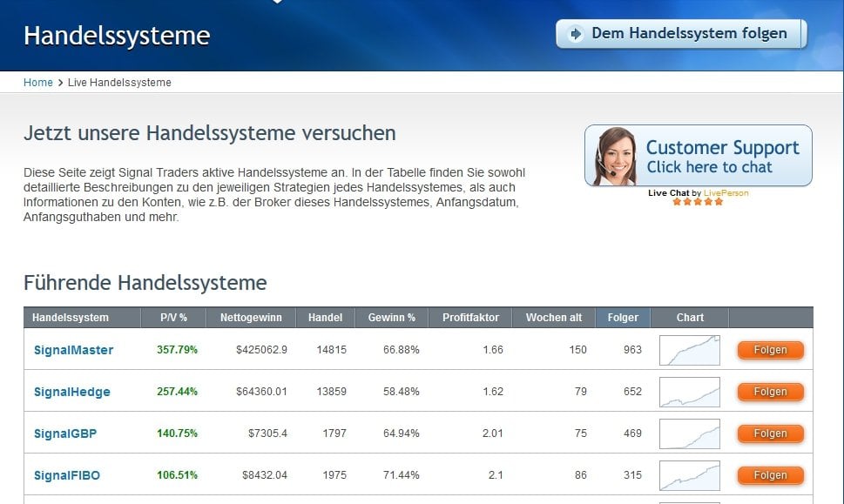The height and width of the screenshot is (504, 844).
Task: Click the 963 followers value
Action: coord(632,350)
